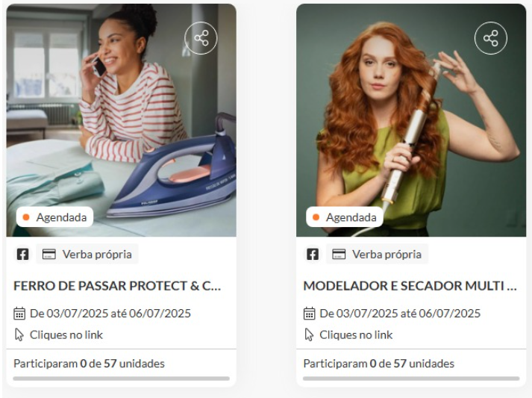Click calendar icon on Ferro de Passar card
532x398 pixels.
coord(19,313)
